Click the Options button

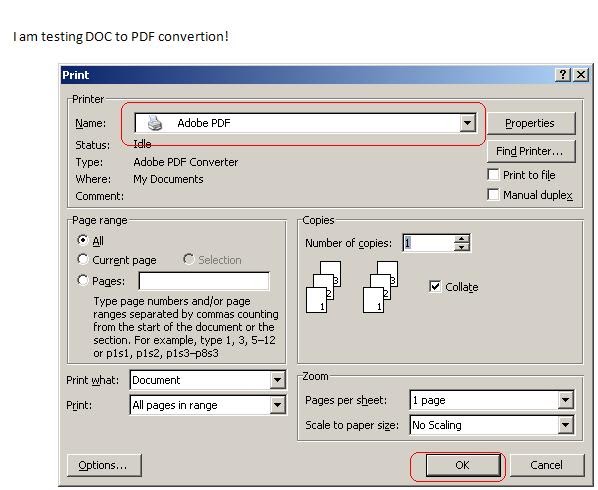tap(104, 465)
